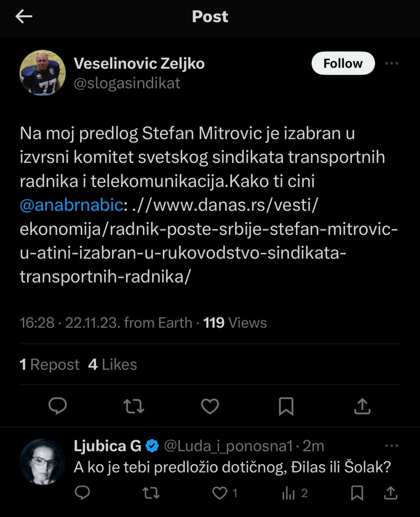
Task: Share the main post
Action: [363, 406]
